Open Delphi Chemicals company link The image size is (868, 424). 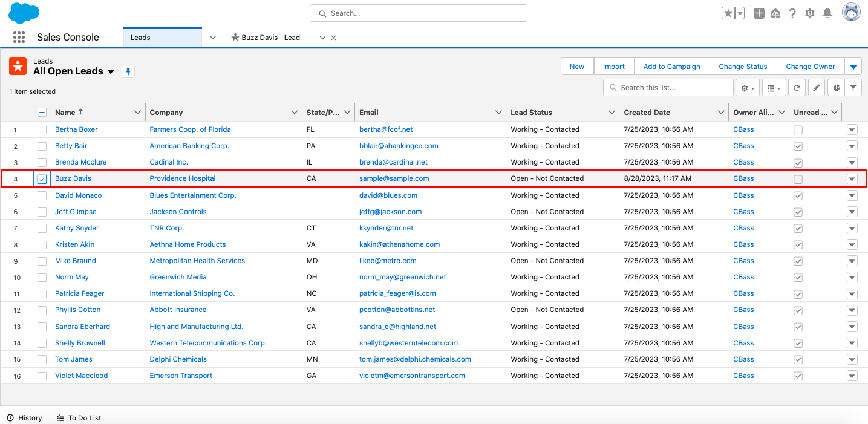click(x=178, y=359)
